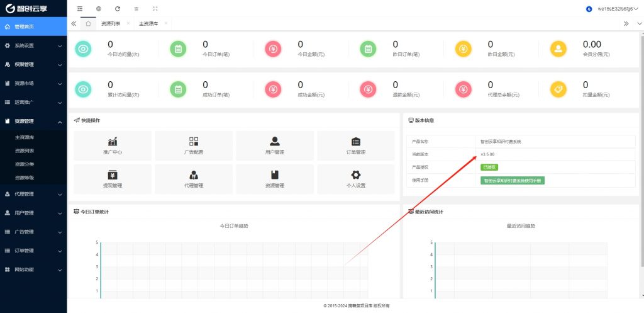
Task: Switch to 资源列表 tab
Action: 111,24
